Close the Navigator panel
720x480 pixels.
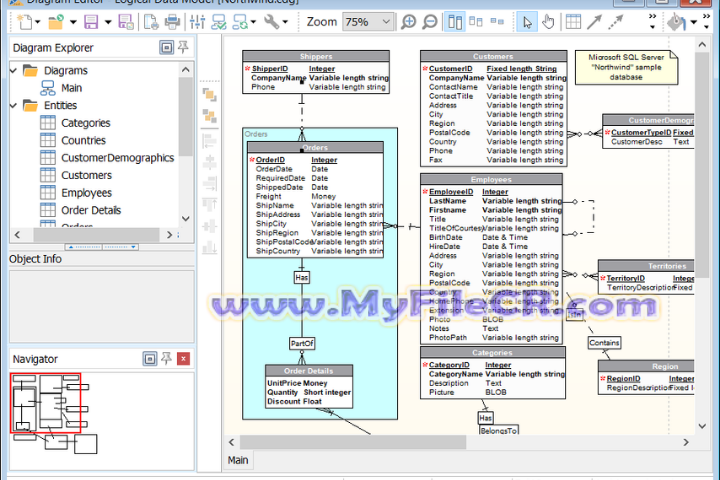pos(183,359)
